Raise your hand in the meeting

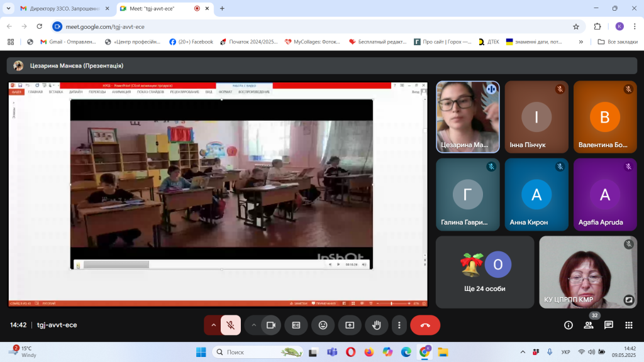coord(377,325)
